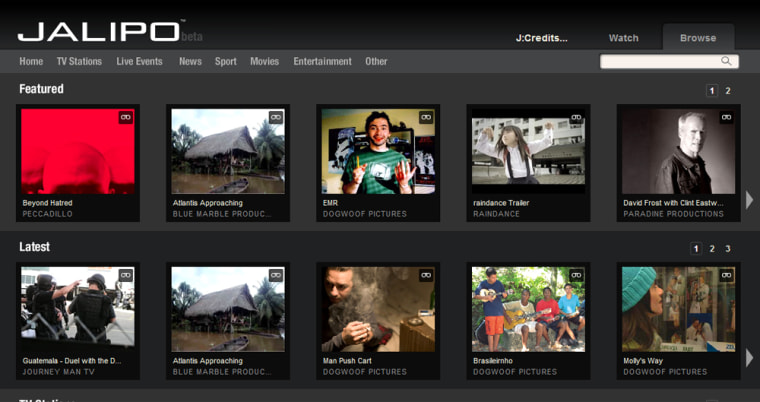Click PECCADILLO publisher label
This screenshot has width=760, height=402.
[x=48, y=214]
